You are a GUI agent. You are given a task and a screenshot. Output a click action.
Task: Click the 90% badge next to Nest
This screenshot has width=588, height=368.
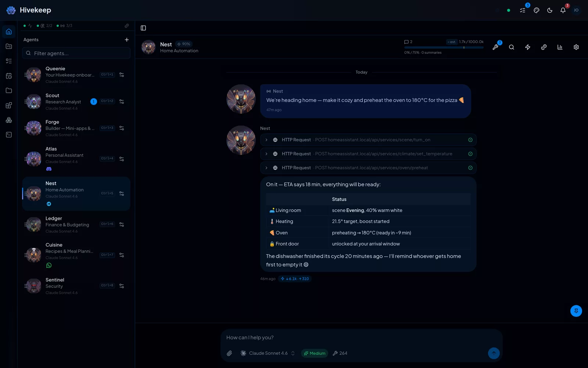click(x=184, y=44)
